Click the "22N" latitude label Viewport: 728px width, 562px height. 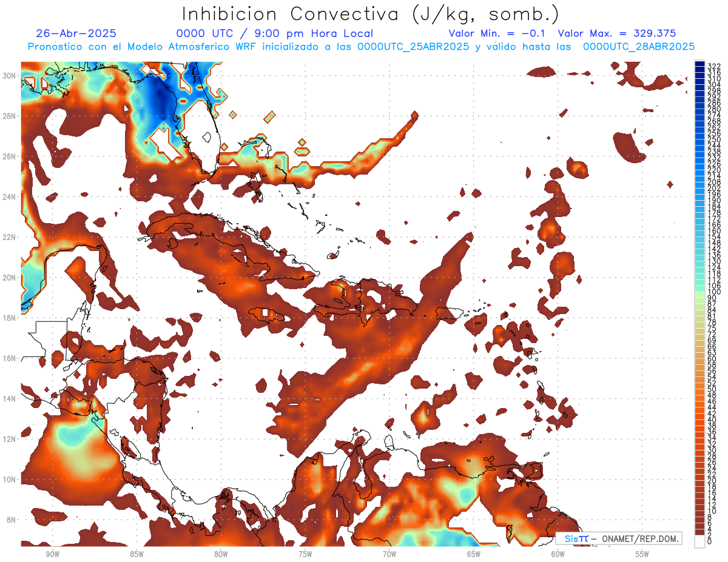coord(10,237)
